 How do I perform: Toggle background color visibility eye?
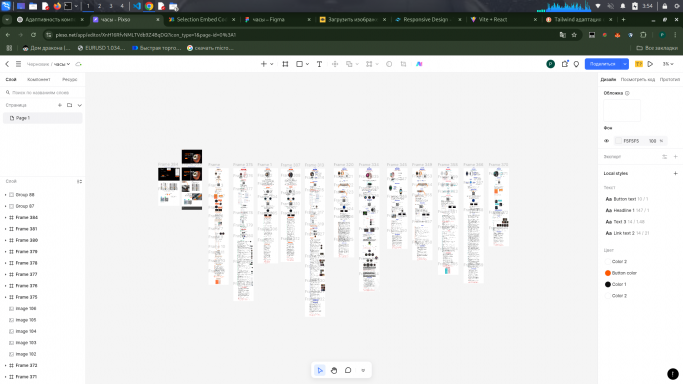coord(606,141)
